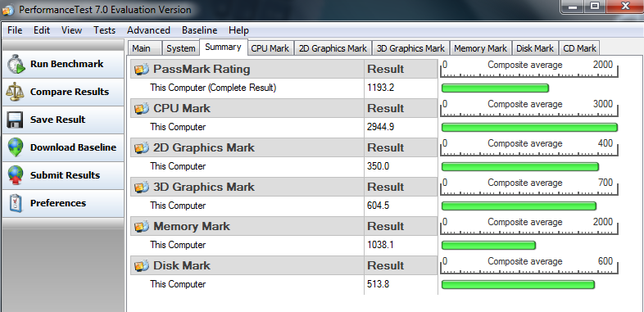Select the Summary tab
644x312 pixels.
[x=223, y=47]
